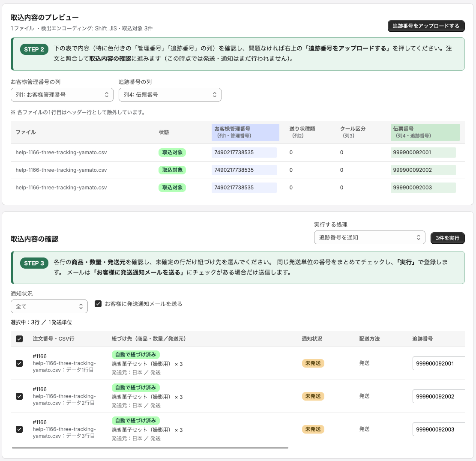Toggle お客様に発送通知メールを送る checkbox
The image size is (476, 461).
coord(98,304)
